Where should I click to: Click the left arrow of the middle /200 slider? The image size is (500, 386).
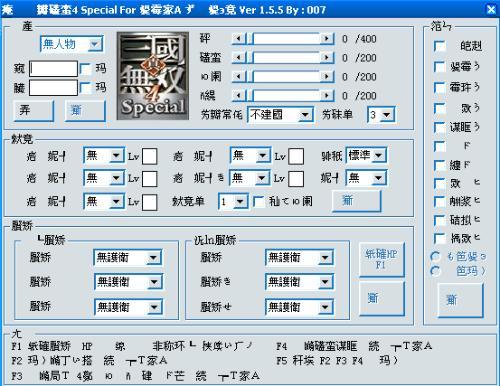tap(239, 77)
